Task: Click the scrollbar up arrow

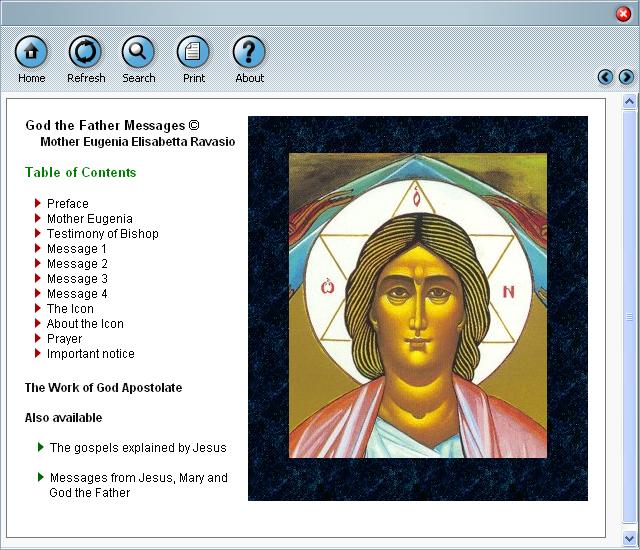Action: pyautogui.click(x=629, y=101)
